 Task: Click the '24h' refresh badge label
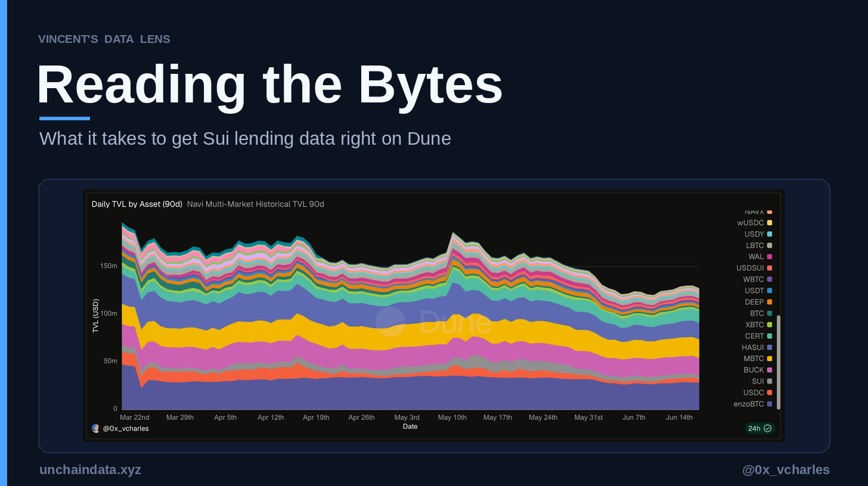[x=754, y=428]
